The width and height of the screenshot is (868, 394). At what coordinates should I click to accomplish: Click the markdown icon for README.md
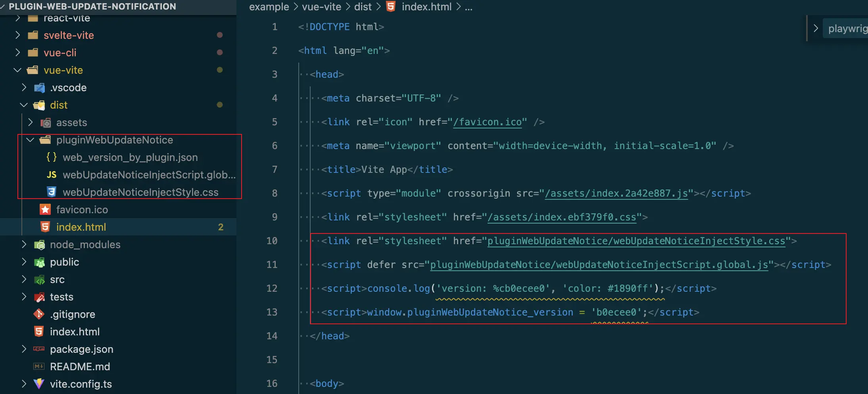[39, 367]
